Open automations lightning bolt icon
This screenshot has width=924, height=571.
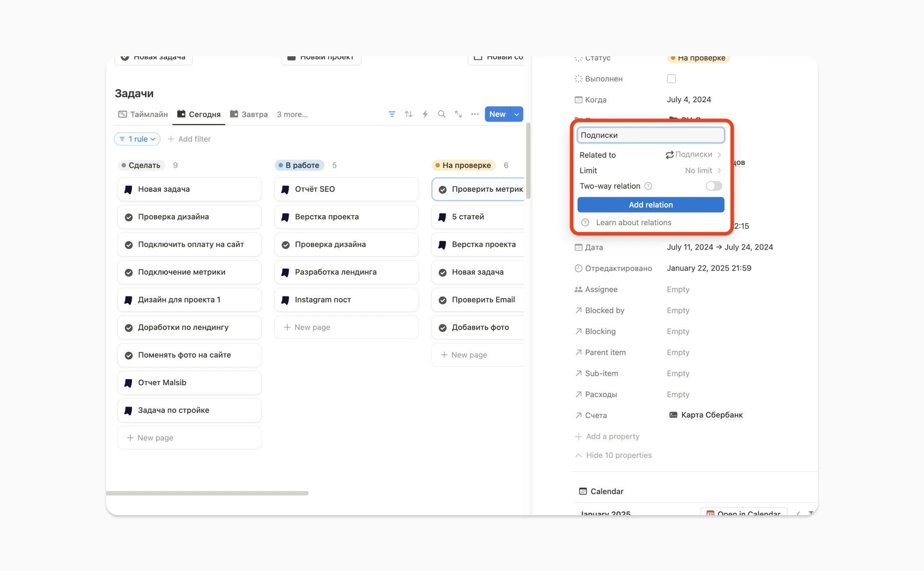point(425,114)
